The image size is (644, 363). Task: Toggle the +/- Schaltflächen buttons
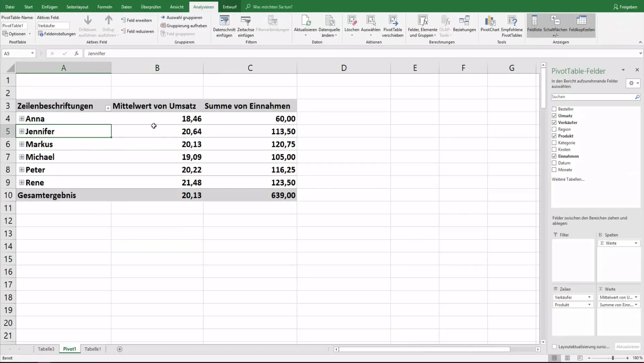click(555, 26)
